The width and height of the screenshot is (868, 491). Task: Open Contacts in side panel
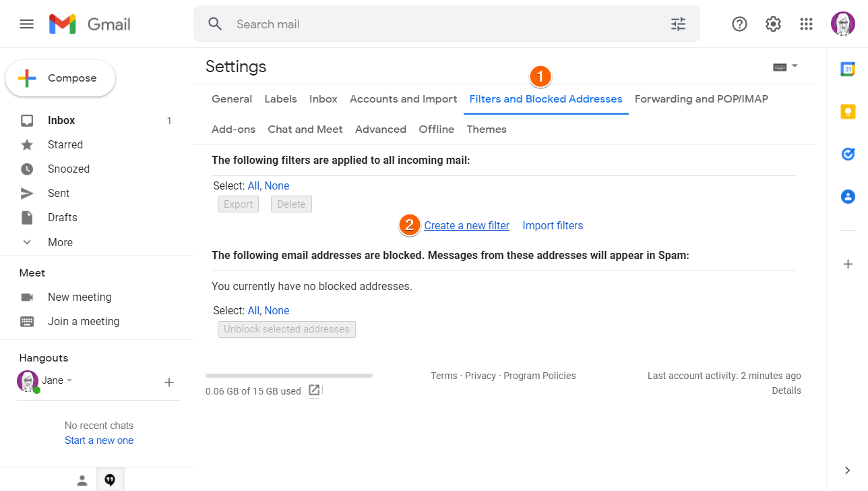848,196
